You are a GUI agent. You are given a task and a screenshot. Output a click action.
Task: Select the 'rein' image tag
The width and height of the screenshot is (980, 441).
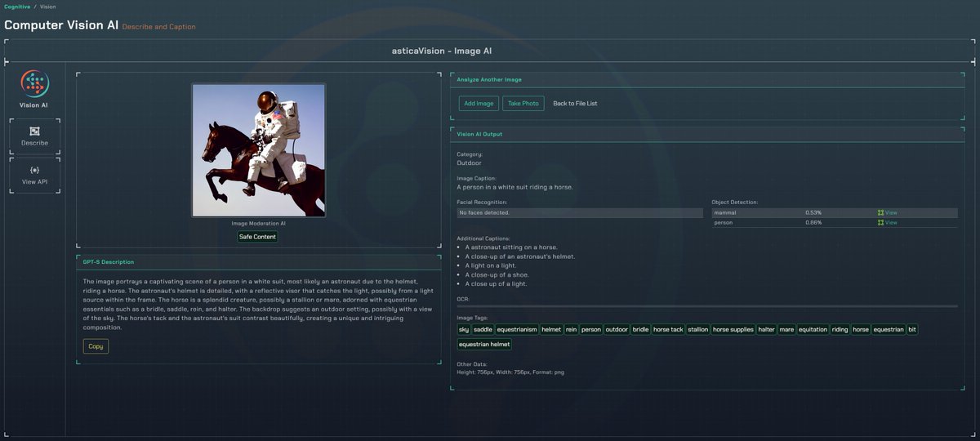(571, 329)
